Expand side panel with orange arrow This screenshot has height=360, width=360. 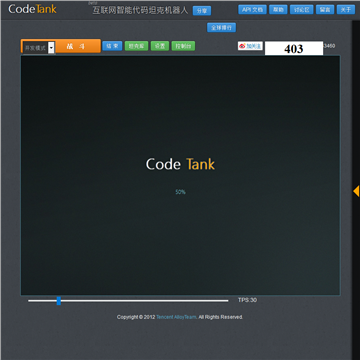(x=356, y=191)
